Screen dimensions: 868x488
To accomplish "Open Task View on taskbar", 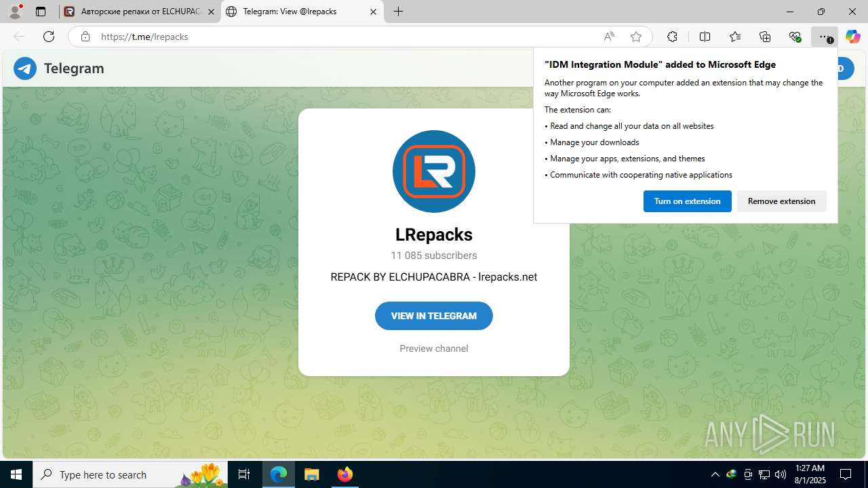I will pos(244,474).
